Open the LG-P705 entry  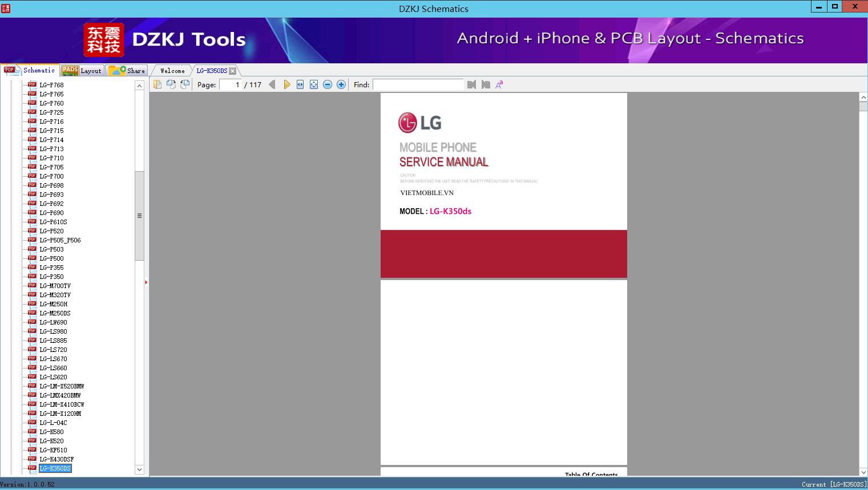(51, 167)
